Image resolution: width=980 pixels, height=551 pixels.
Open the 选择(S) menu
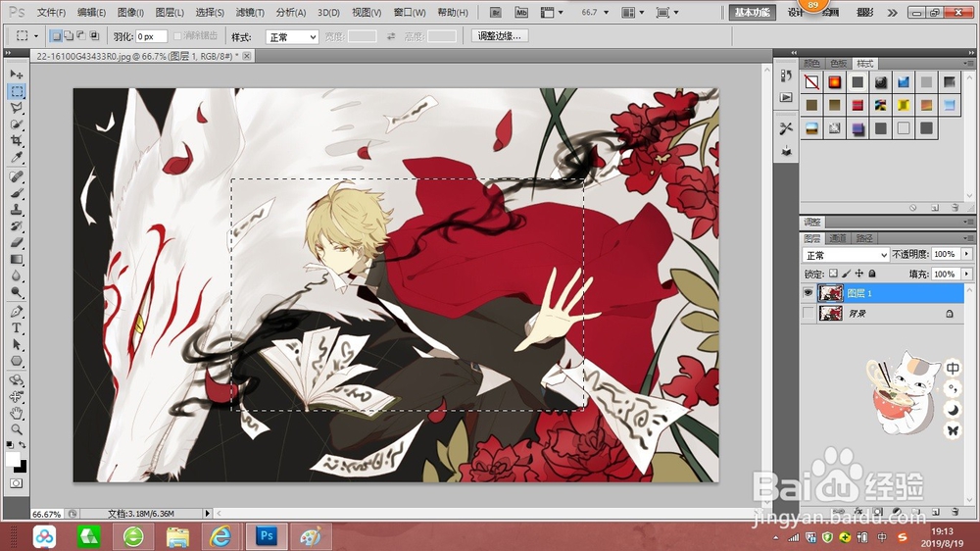(x=210, y=13)
